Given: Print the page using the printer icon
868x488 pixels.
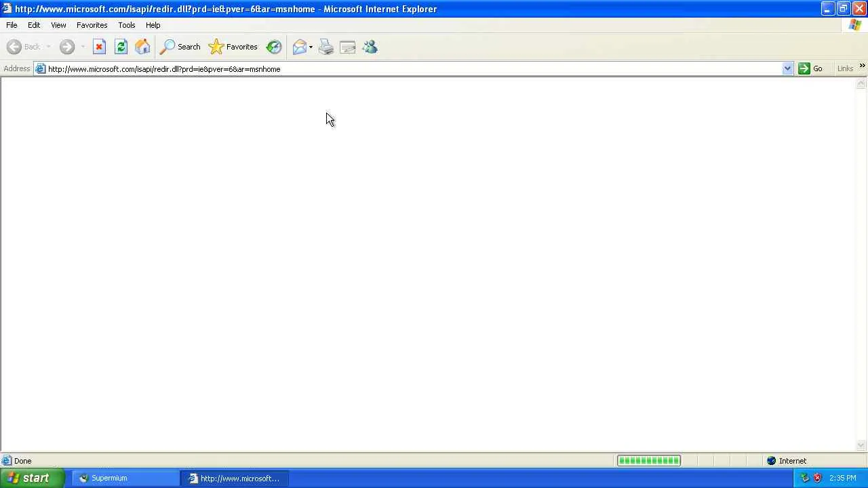Looking at the screenshot, I should click(326, 47).
